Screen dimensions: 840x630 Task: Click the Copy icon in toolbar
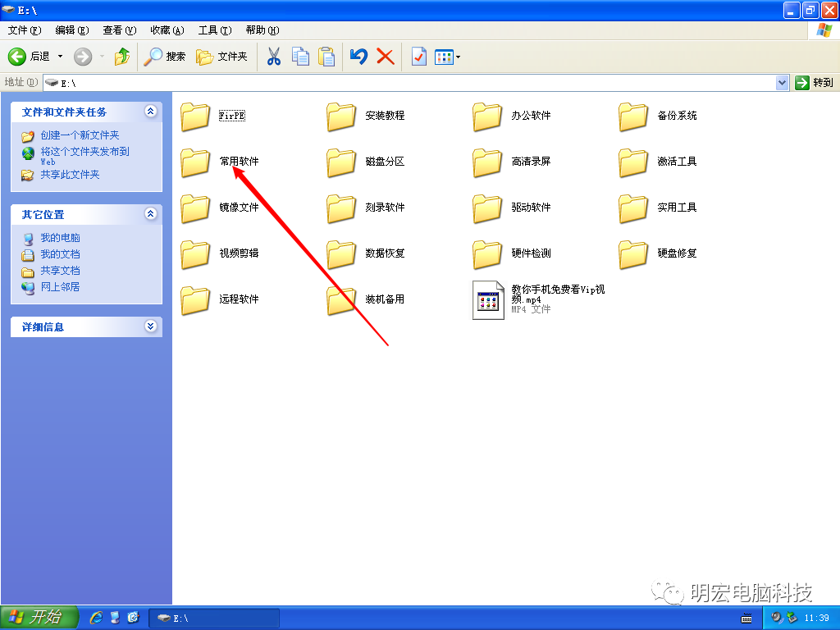point(301,57)
